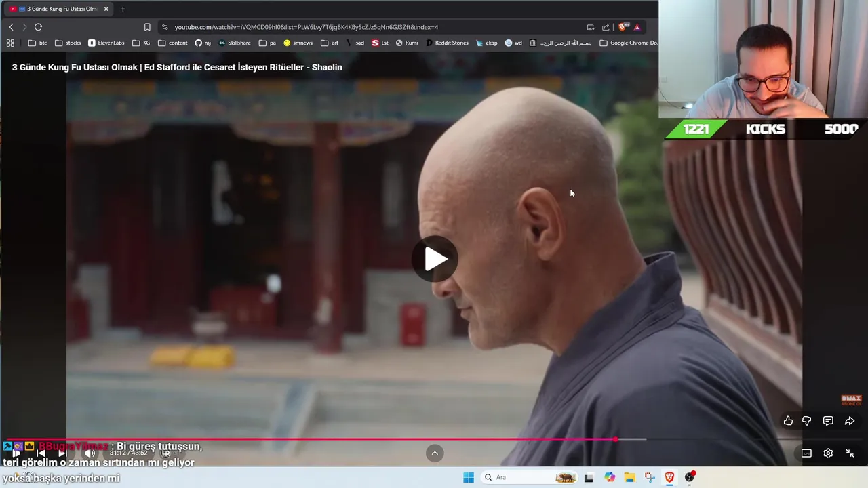
Task: Open the art bookmarks folder
Action: (330, 43)
